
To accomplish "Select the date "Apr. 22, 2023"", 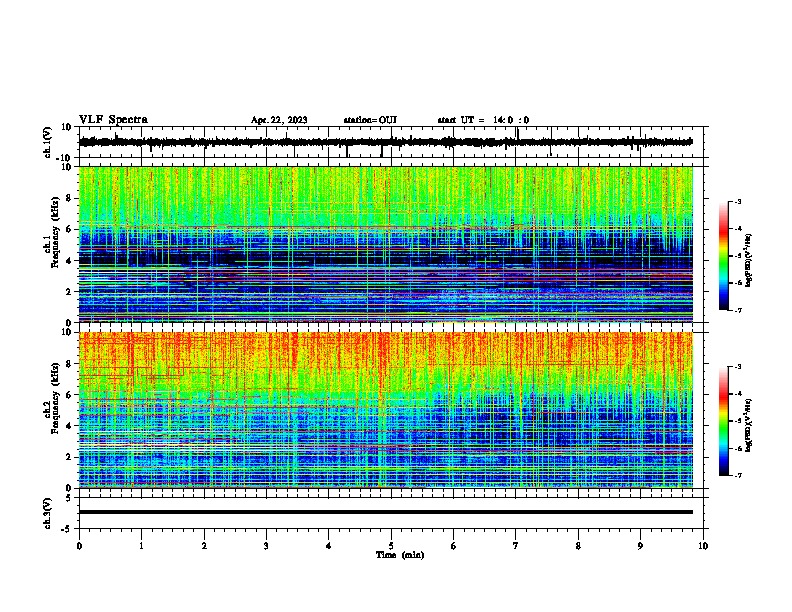I will [279, 120].
